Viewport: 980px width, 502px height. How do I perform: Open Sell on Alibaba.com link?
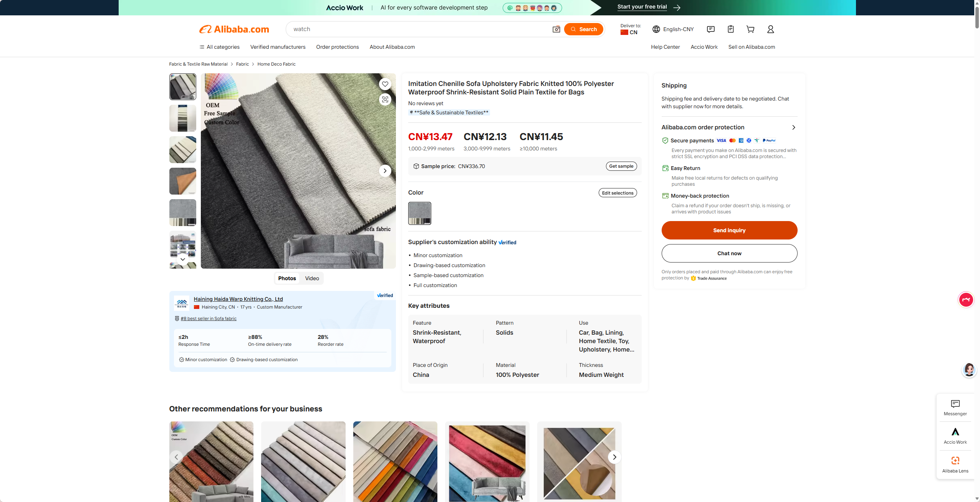point(752,47)
